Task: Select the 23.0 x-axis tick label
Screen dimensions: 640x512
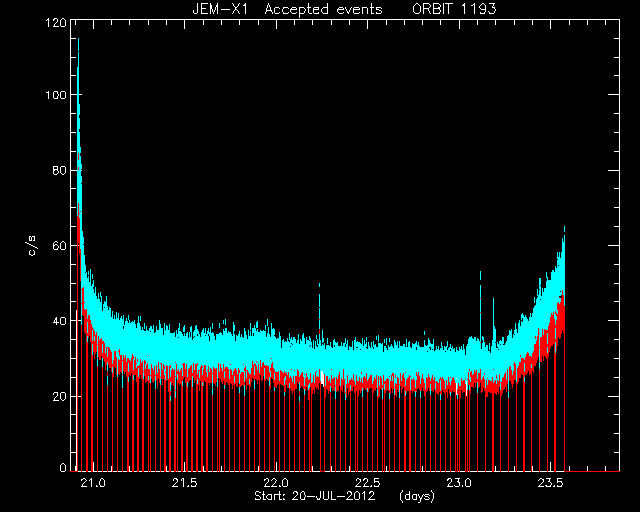Action: pos(459,483)
